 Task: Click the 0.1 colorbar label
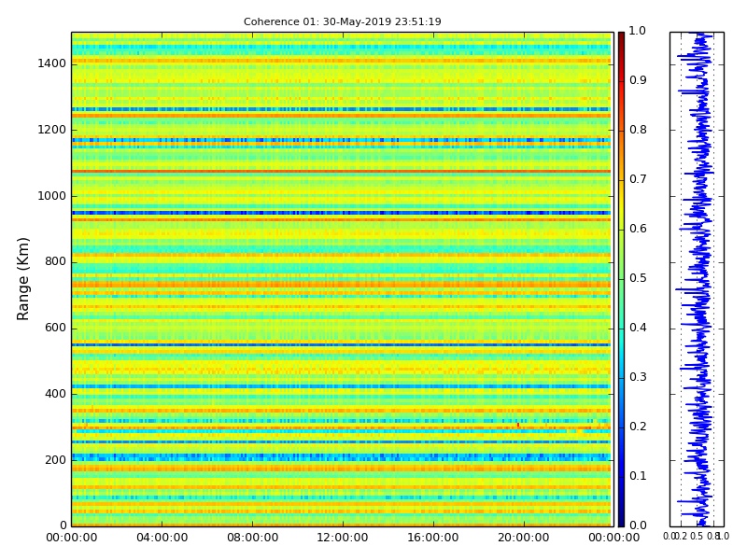pyautogui.click(x=638, y=476)
